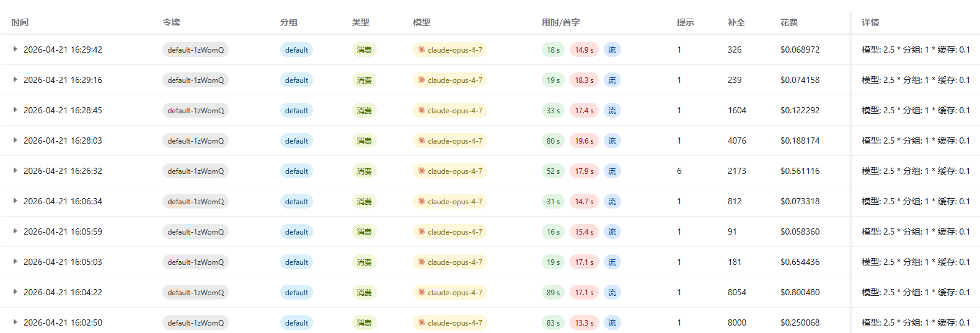This screenshot has height=333, width=980.
Task: Click the Claude icon in the 16:04:22 row
Action: point(422,292)
